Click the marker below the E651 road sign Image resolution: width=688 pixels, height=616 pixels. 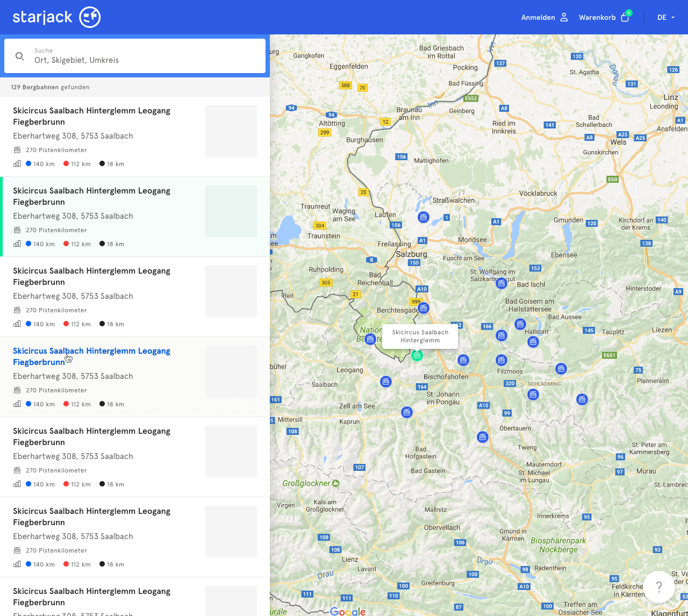561,369
